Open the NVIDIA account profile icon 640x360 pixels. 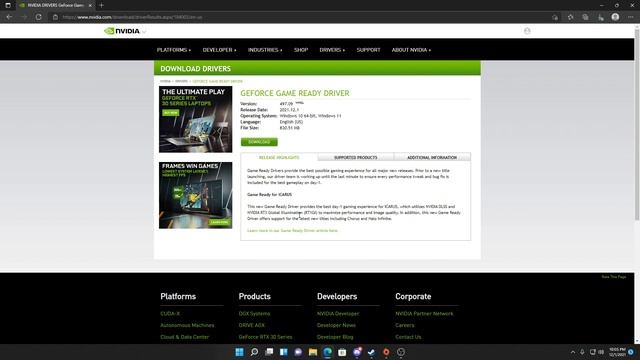point(527,31)
